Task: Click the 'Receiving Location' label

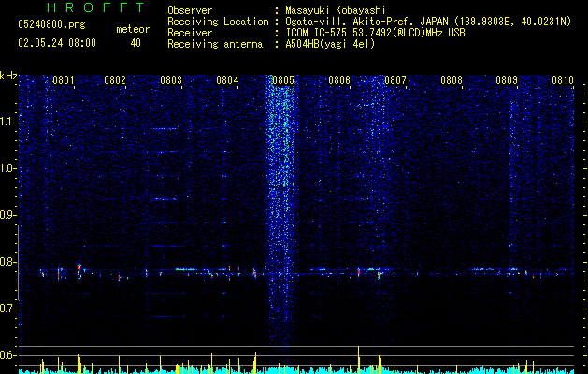Action: [x=218, y=22]
